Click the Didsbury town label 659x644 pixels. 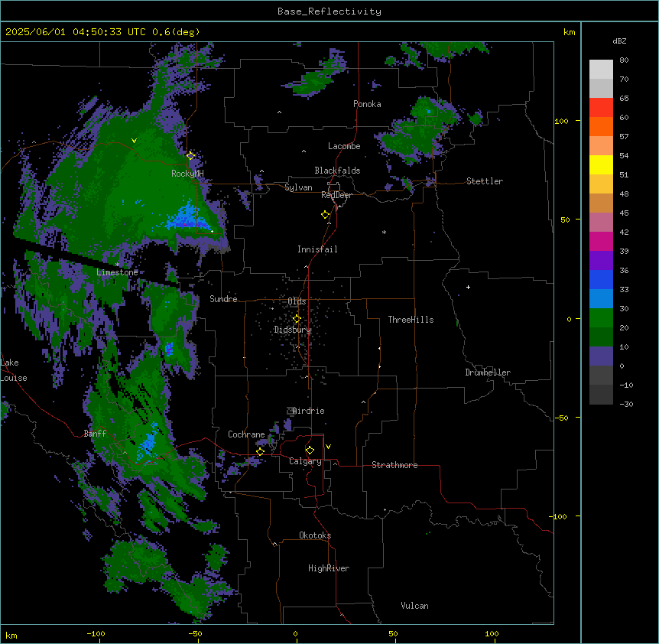tap(293, 330)
